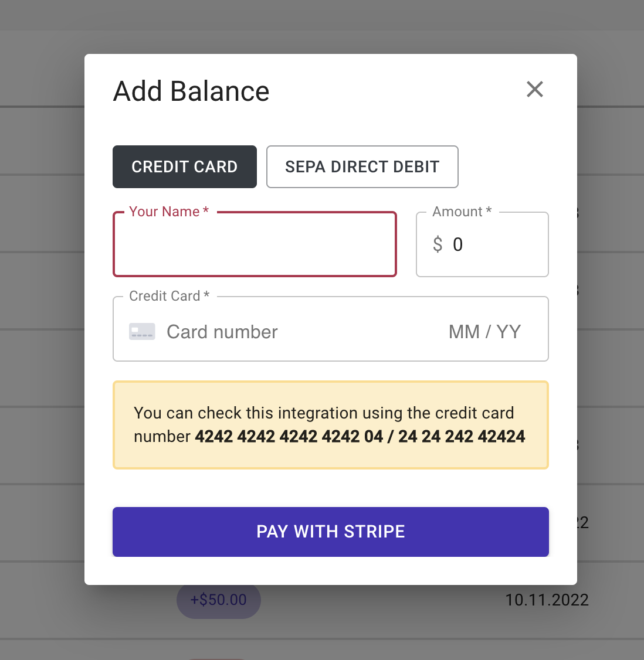Click the MM / YY expiry field
The height and width of the screenshot is (660, 644).
click(485, 332)
